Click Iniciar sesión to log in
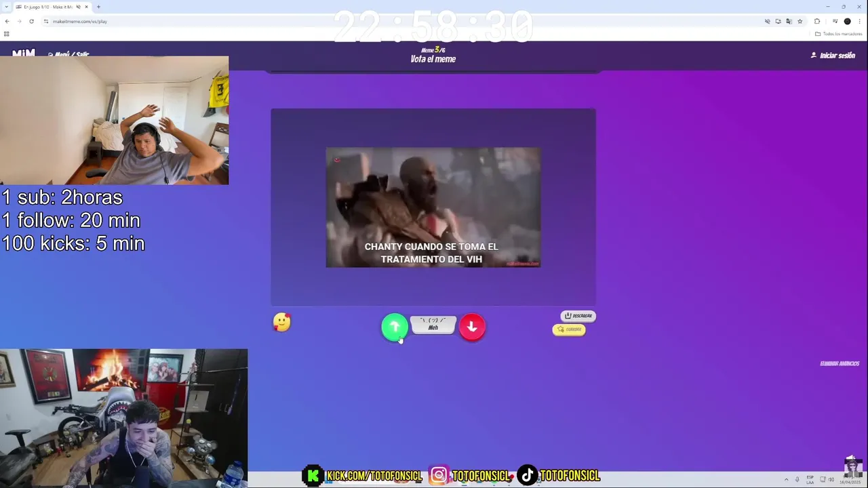 (833, 56)
